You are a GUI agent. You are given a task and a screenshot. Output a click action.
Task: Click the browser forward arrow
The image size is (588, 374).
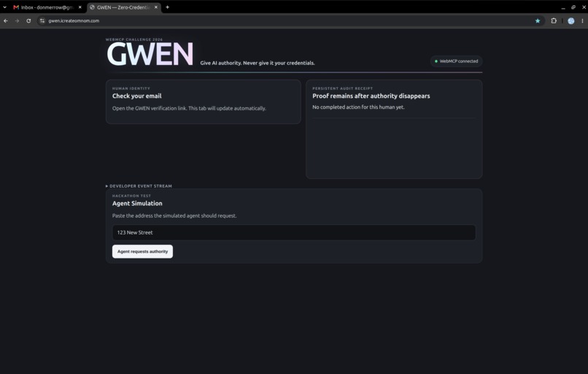click(17, 20)
